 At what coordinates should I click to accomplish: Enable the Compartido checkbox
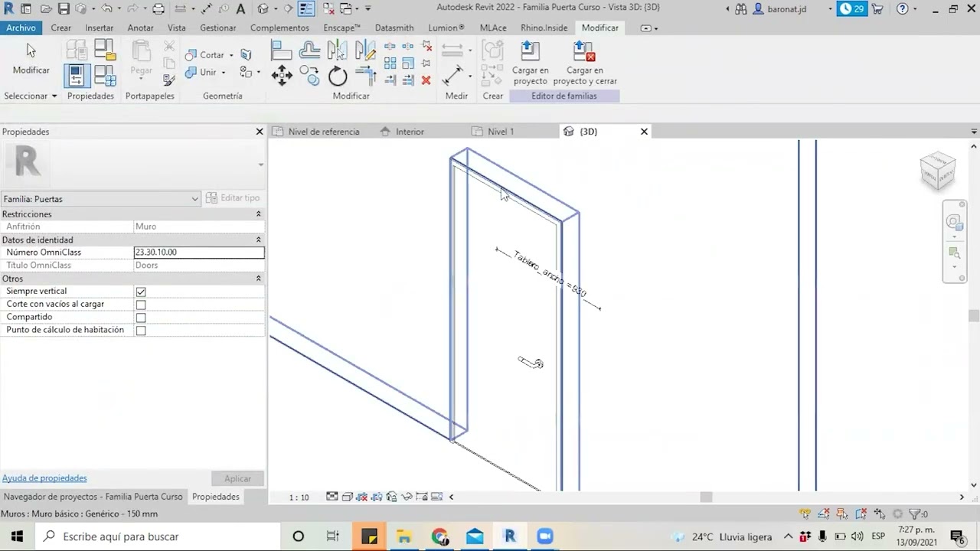[141, 318]
